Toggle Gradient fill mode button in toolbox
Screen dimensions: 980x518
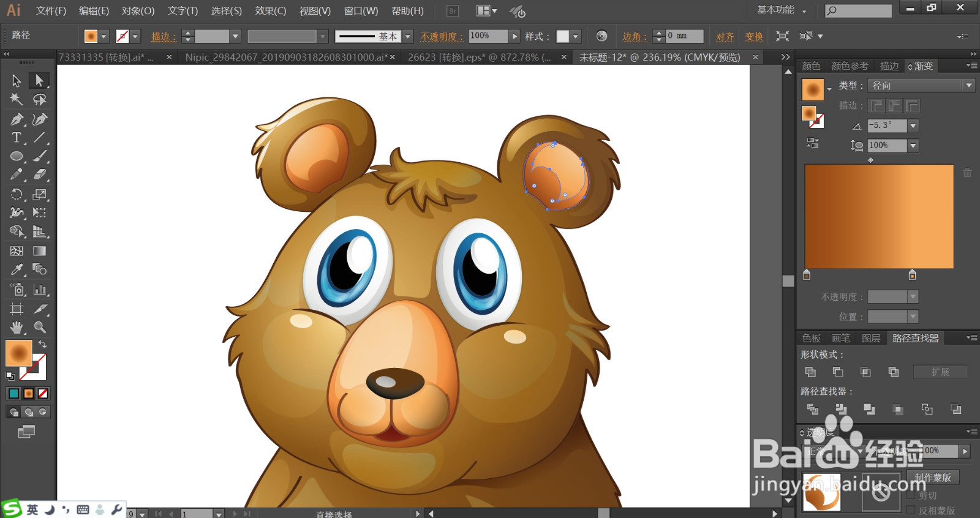coord(28,394)
